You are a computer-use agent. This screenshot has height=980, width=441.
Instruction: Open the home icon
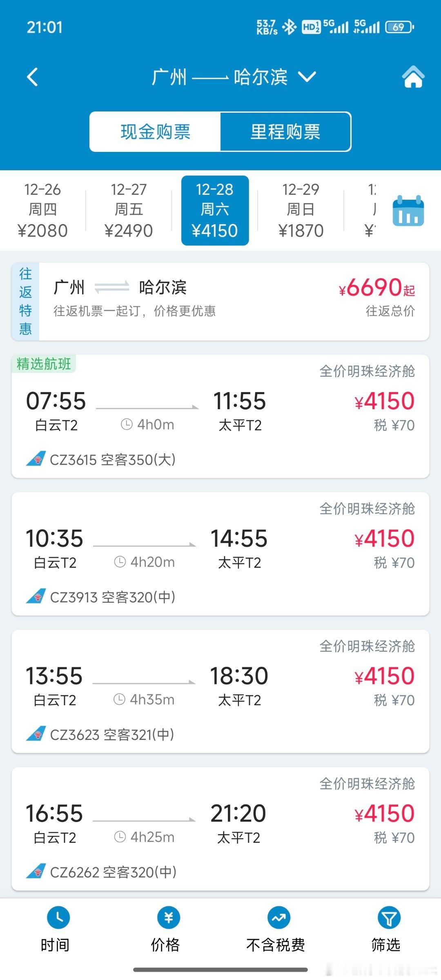click(x=413, y=76)
